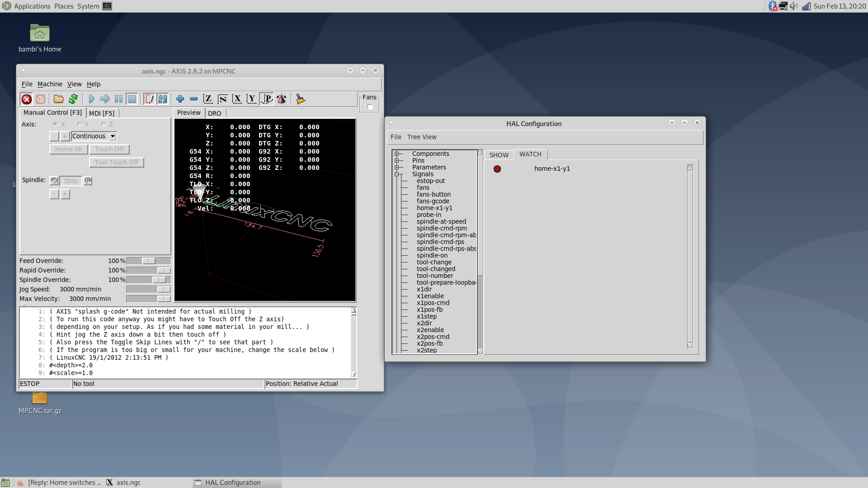This screenshot has height=488, width=868.
Task: Reload the current file with green arrows icon
Action: 73,99
